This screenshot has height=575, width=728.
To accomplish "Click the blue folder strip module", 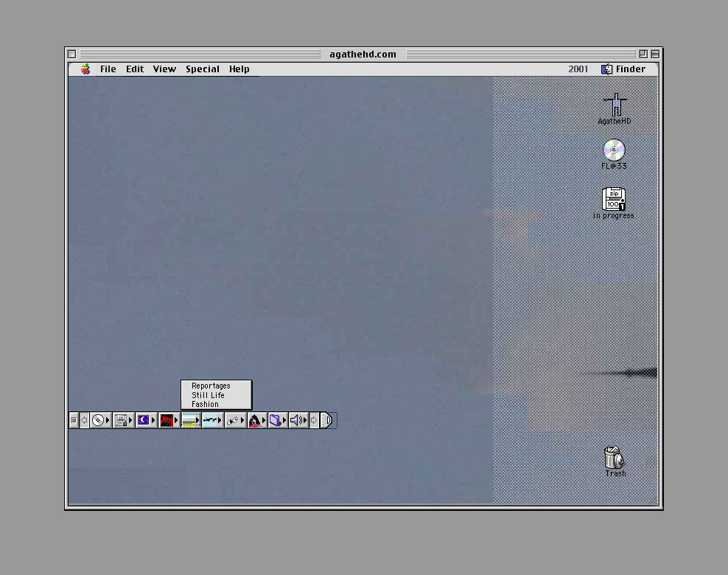I will pyautogui.click(x=278, y=420).
